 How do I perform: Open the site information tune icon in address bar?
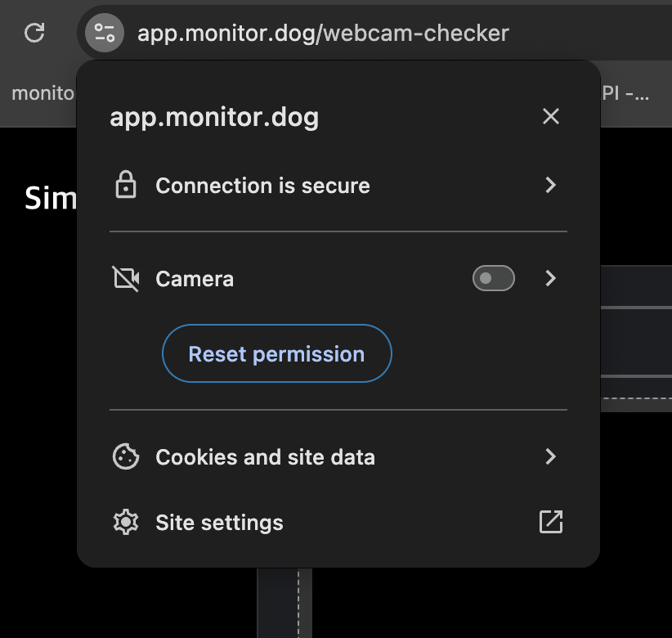coord(103,33)
